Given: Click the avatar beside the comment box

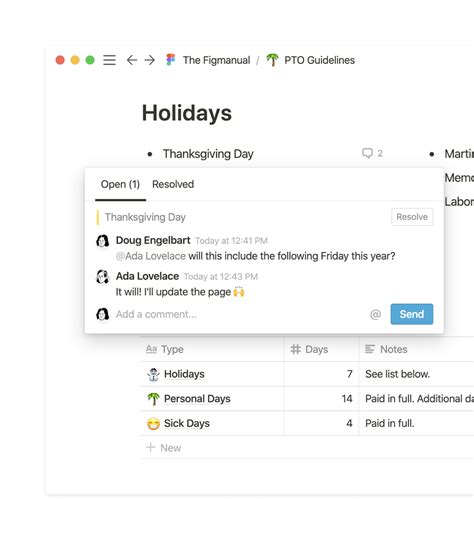Looking at the screenshot, I should click(102, 314).
